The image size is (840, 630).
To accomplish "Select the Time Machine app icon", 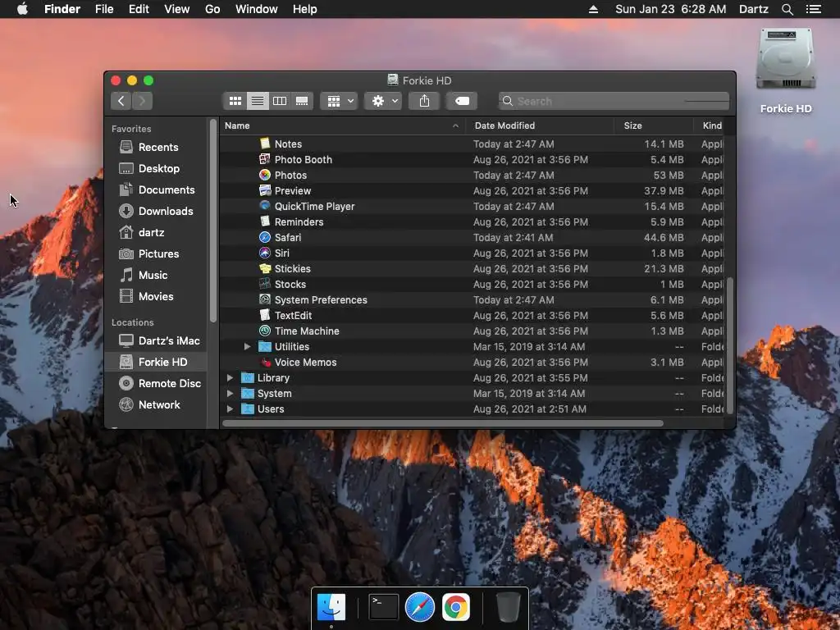I will (265, 331).
